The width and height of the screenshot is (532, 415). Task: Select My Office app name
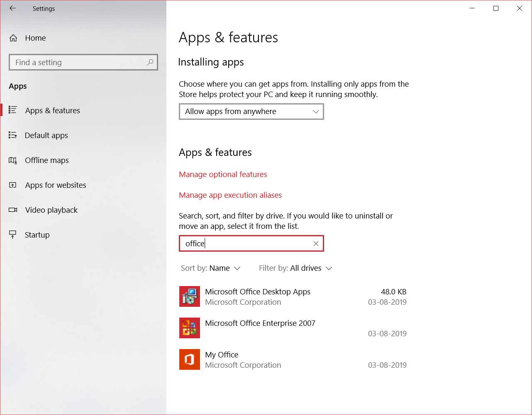pos(222,355)
